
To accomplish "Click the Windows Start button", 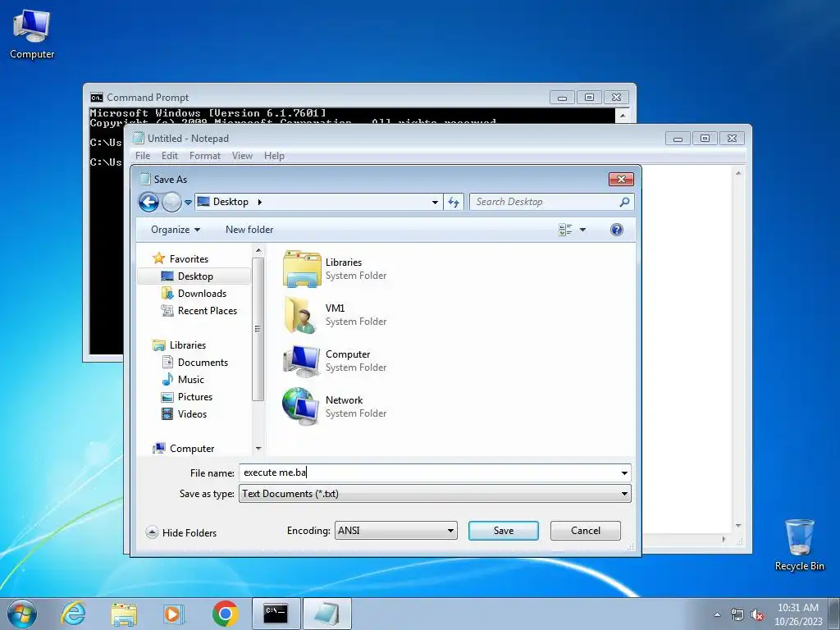I will [x=22, y=614].
